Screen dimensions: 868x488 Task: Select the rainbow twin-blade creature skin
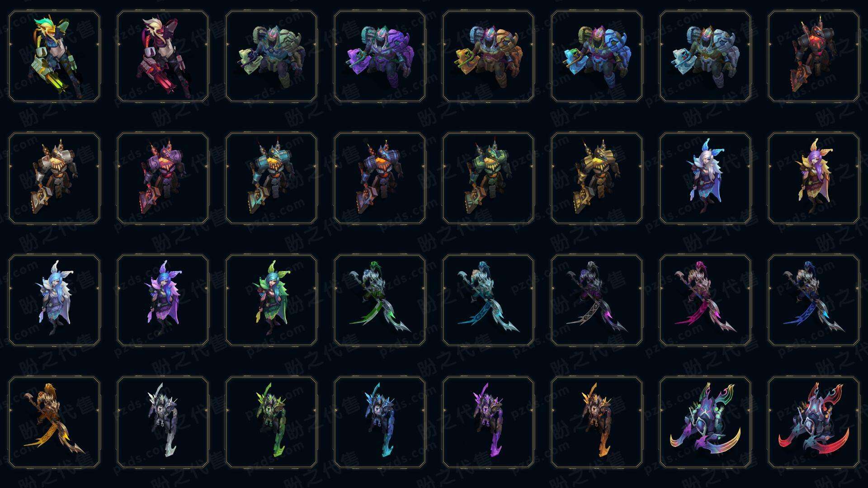(705, 422)
